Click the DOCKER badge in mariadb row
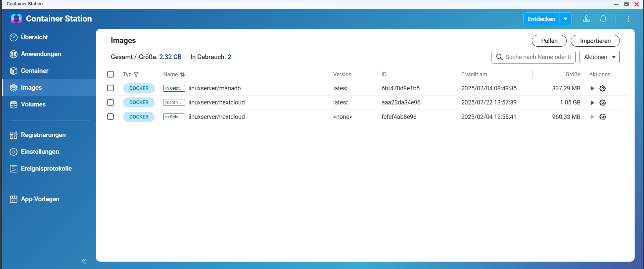644x269 pixels. point(139,88)
